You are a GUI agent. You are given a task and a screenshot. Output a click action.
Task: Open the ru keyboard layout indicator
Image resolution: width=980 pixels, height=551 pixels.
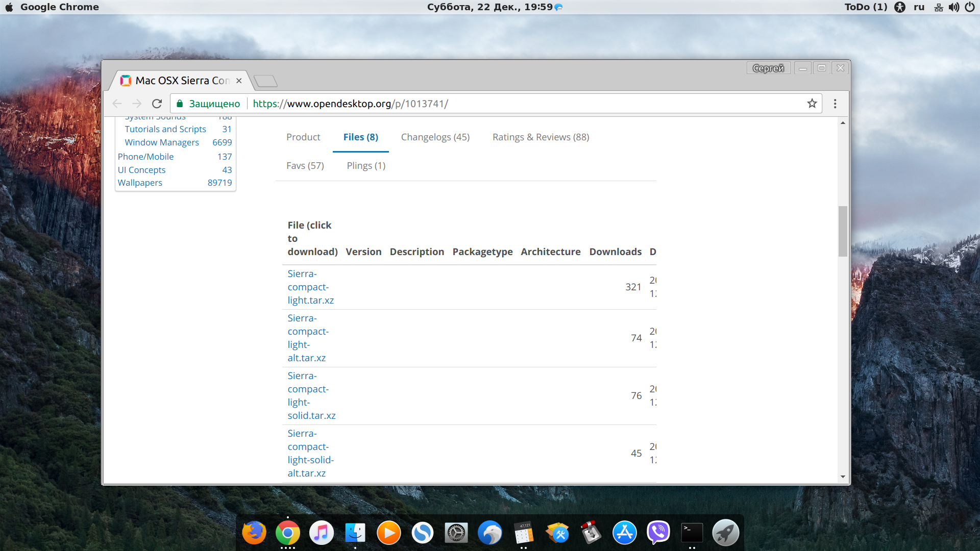[x=919, y=7]
